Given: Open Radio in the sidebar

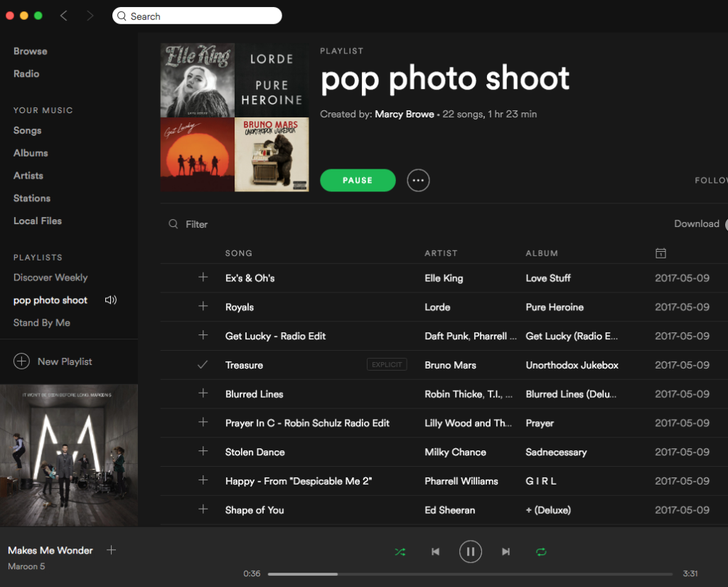Looking at the screenshot, I should tap(26, 74).
